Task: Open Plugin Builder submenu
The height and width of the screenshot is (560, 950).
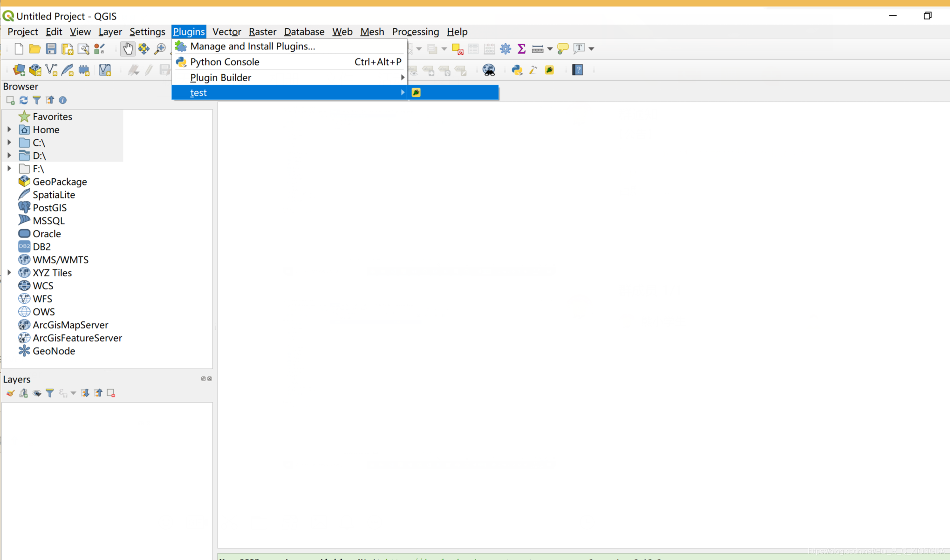Action: point(289,77)
